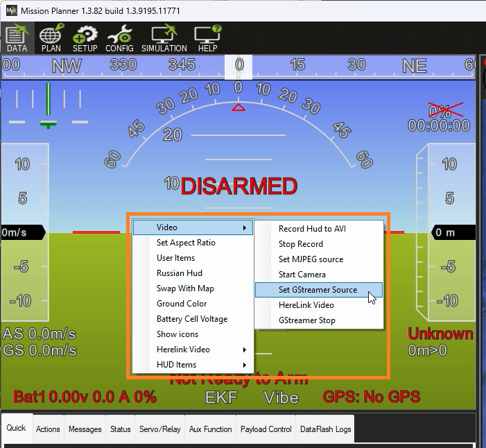The height and width of the screenshot is (448, 486).
Task: Choose HereLink Video in submenu
Action: (319, 305)
